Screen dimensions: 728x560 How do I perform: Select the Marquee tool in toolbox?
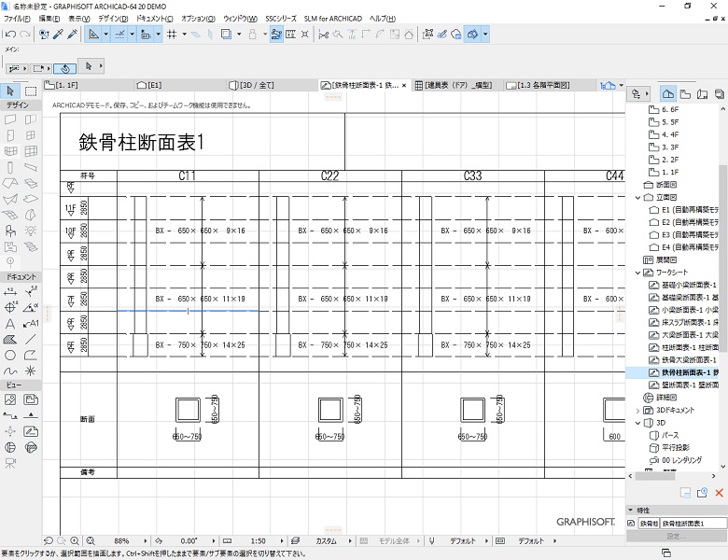(x=31, y=91)
